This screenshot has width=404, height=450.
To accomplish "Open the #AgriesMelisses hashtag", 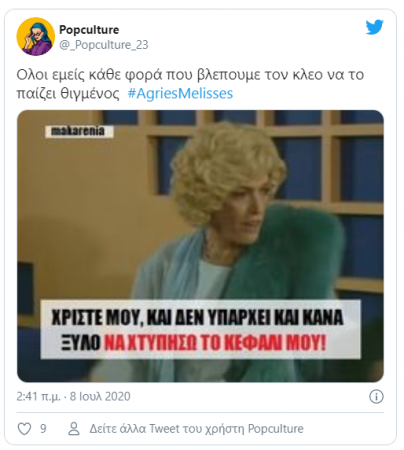I will click(180, 94).
